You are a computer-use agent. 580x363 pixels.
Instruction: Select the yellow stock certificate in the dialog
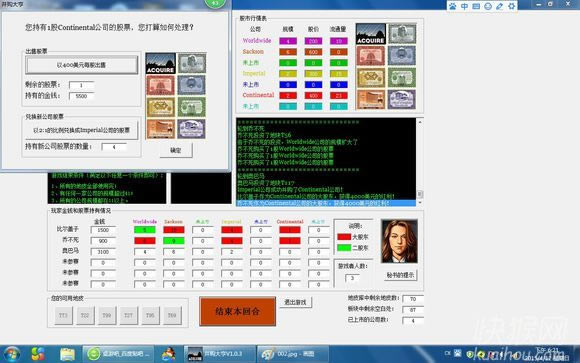(160, 107)
